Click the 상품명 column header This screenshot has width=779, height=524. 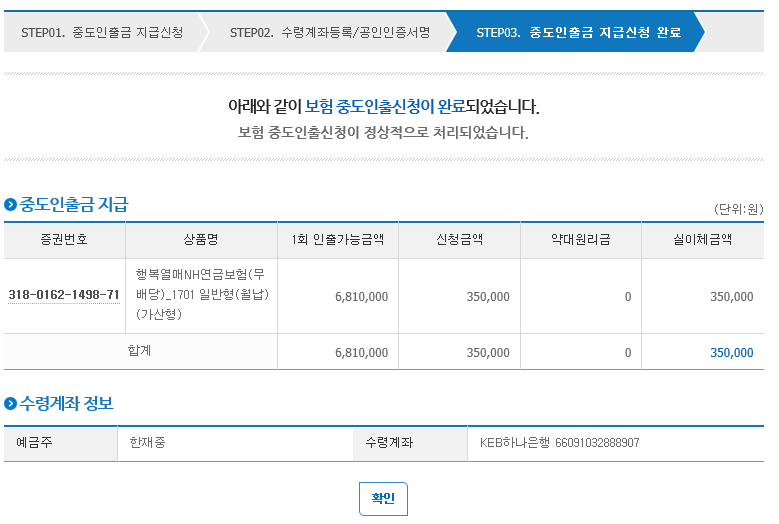[x=201, y=240]
